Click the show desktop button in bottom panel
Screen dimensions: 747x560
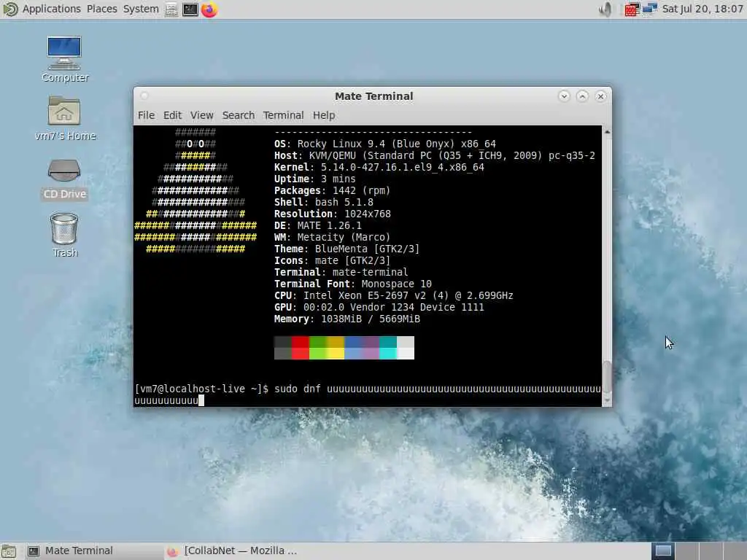[x=9, y=551]
